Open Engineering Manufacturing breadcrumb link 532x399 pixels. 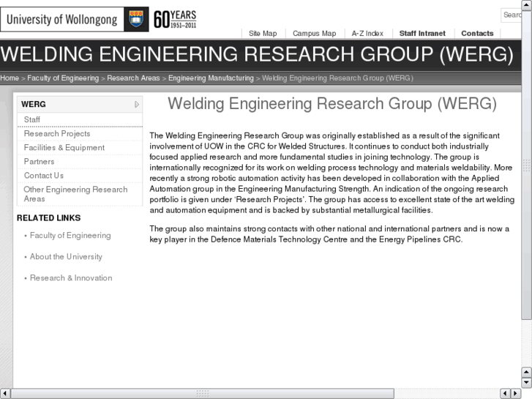pos(211,78)
